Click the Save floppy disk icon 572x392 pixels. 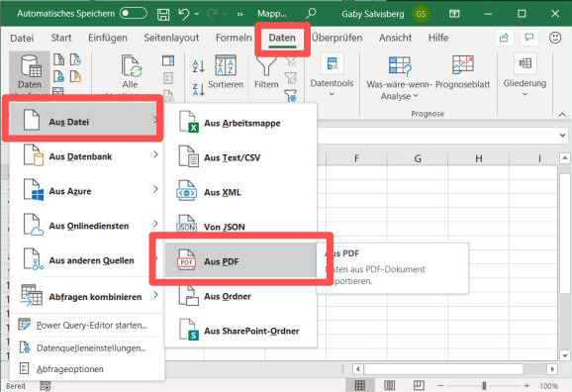pyautogui.click(x=163, y=14)
